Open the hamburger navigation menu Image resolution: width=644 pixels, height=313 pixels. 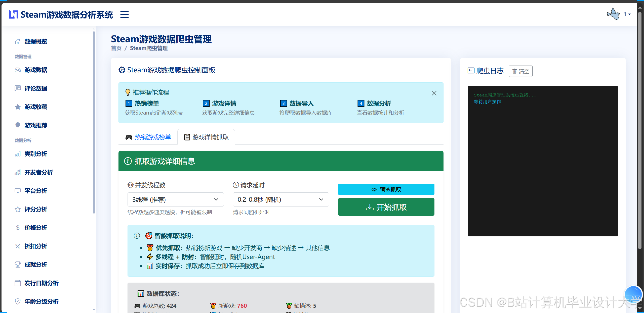click(124, 15)
